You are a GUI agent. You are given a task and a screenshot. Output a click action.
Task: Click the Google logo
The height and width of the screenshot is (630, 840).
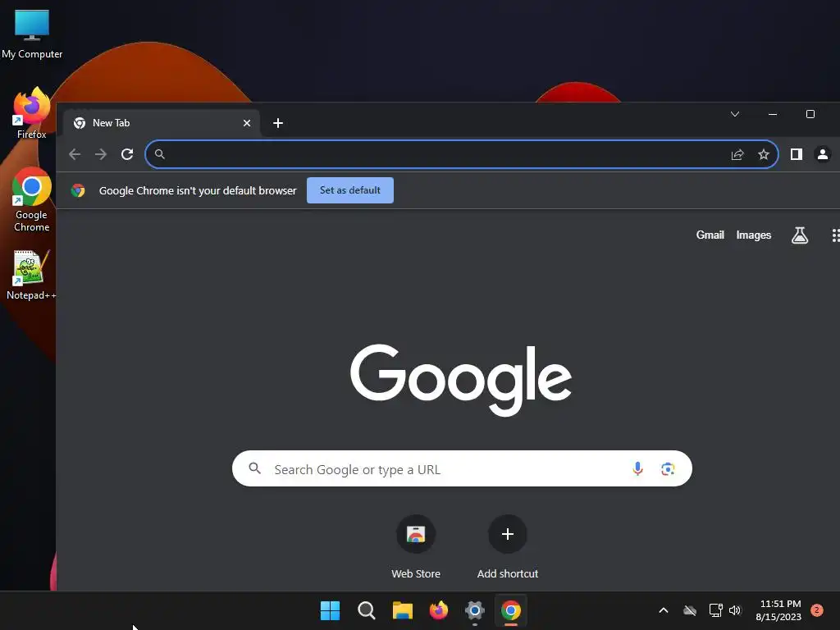(x=461, y=379)
